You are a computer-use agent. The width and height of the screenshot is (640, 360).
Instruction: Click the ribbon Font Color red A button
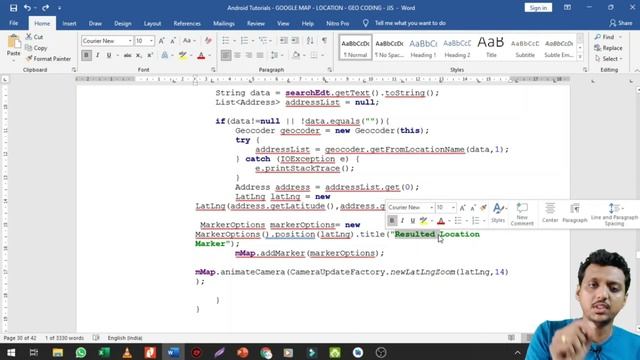(201, 55)
